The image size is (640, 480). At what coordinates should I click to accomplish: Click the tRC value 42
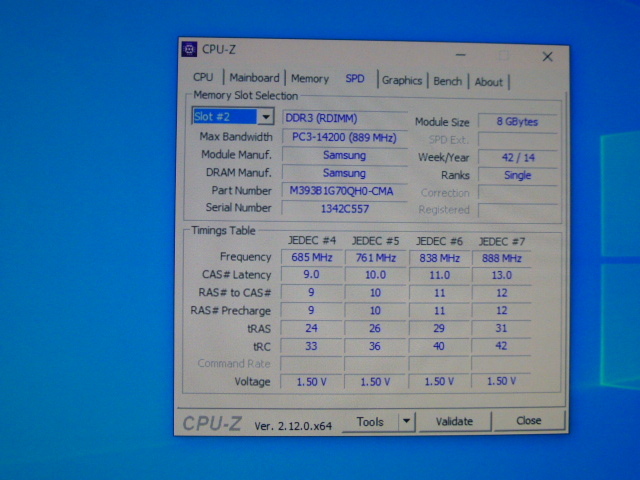click(501, 346)
